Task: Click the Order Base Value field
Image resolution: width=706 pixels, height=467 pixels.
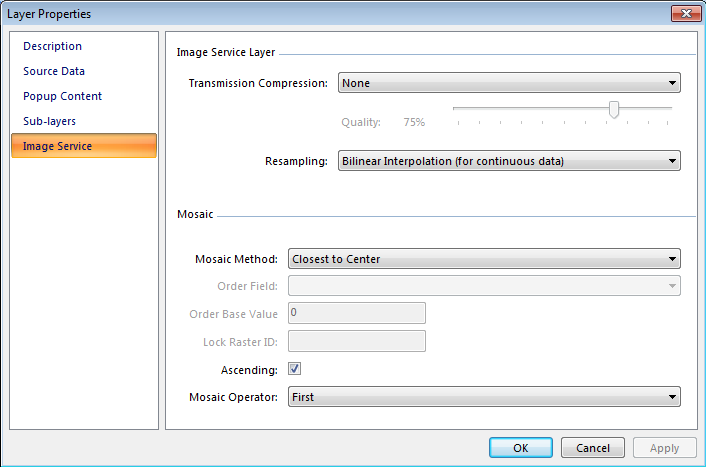Action: tap(356, 313)
